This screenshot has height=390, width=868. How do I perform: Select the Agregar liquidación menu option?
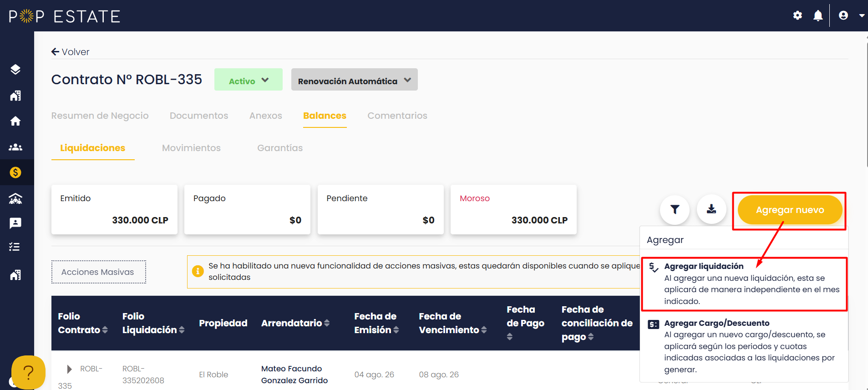pyautogui.click(x=744, y=284)
